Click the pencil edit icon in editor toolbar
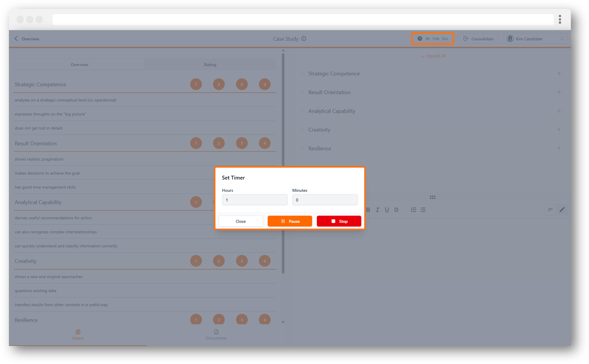This screenshot has width=589, height=364. pos(562,210)
